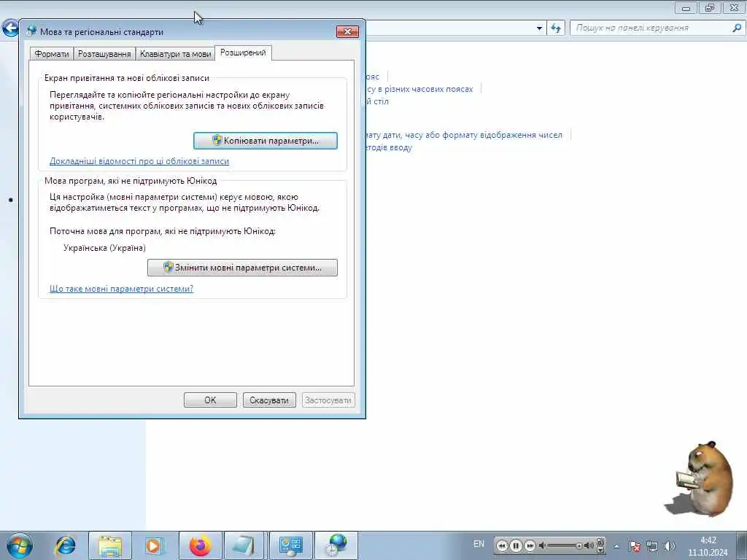Select the text Українська (Україна)
Viewport: 747px width, 560px height.
[104, 248]
